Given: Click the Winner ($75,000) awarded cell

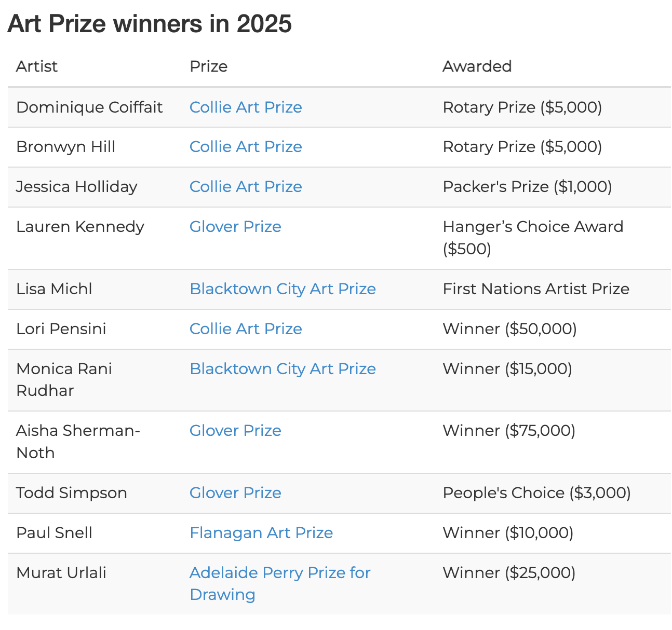Looking at the screenshot, I should [x=508, y=431].
